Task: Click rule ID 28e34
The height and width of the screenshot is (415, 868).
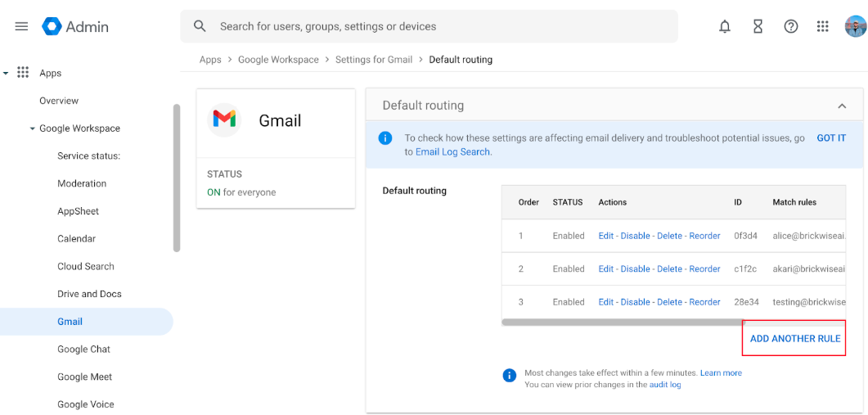Action: pos(746,302)
